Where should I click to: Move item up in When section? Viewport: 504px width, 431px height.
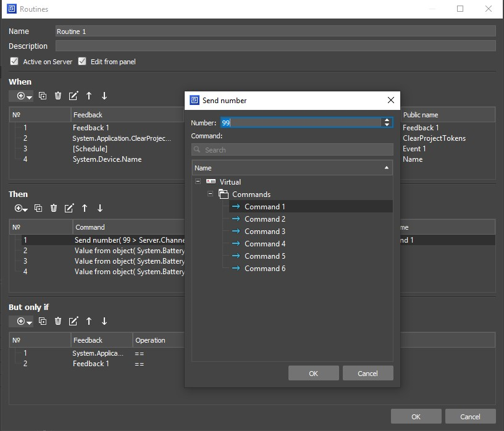pos(89,96)
